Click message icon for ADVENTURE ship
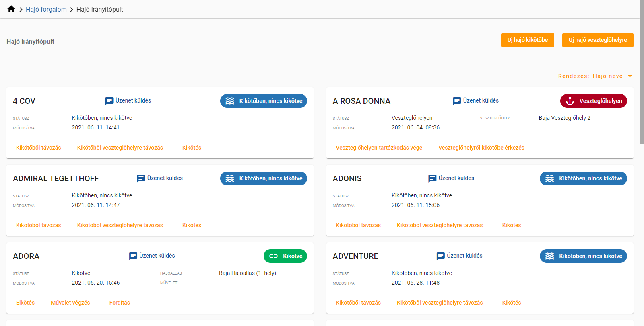Viewport: 644px width, 326px height. [441, 256]
